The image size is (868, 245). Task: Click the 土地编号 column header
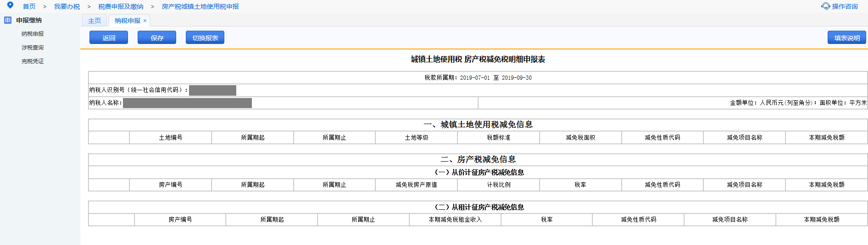171,137
